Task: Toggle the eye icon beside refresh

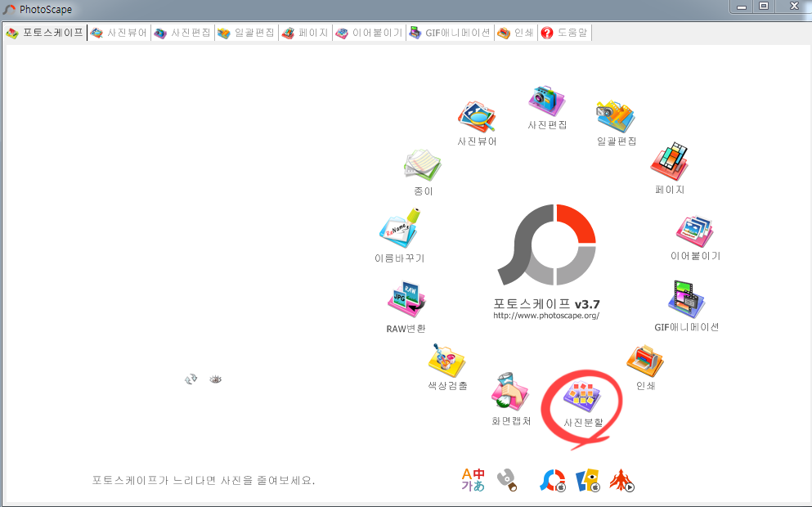Action: 215,379
